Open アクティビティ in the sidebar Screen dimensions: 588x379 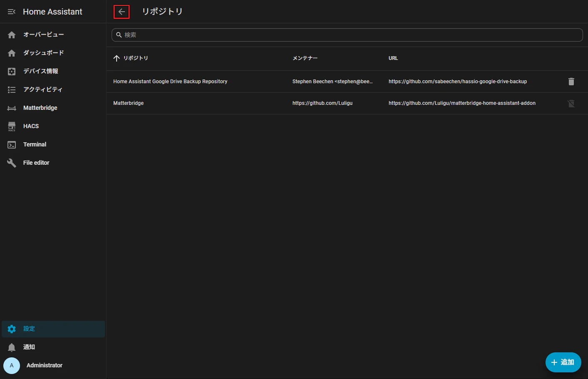point(53,90)
